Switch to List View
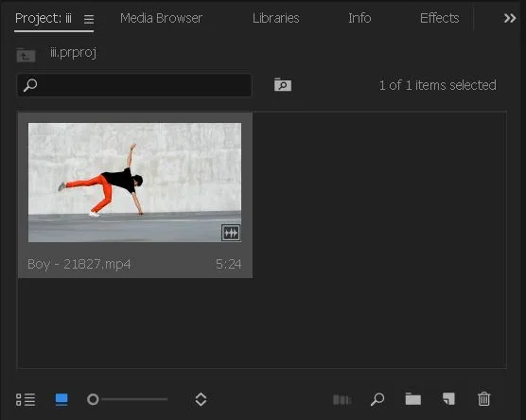 tap(26, 399)
